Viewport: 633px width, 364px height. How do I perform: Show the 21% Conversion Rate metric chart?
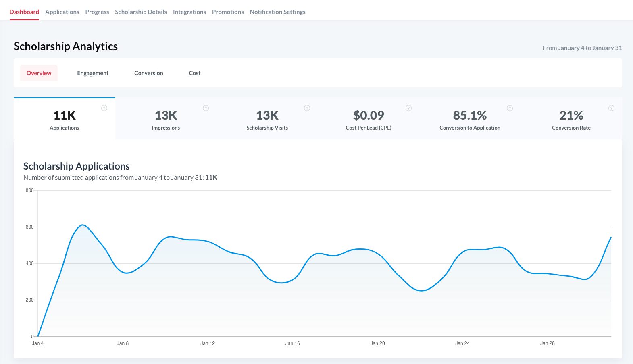[x=571, y=118]
